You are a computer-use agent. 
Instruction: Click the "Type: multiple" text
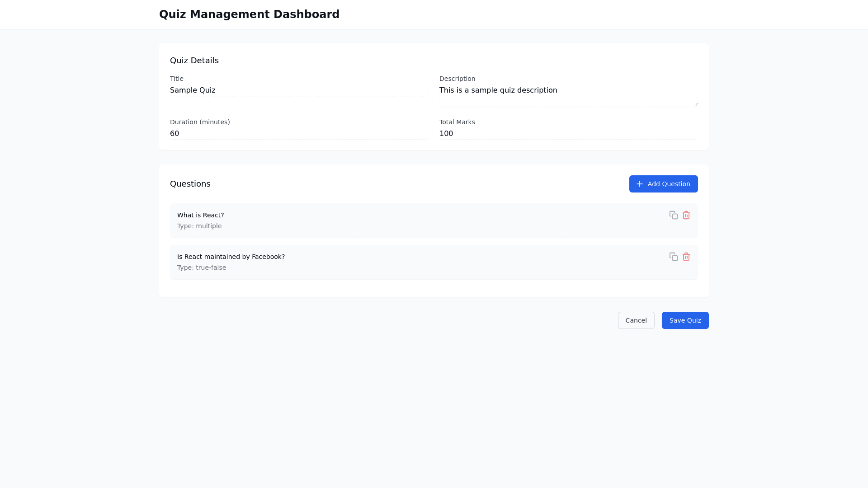pos(199,226)
